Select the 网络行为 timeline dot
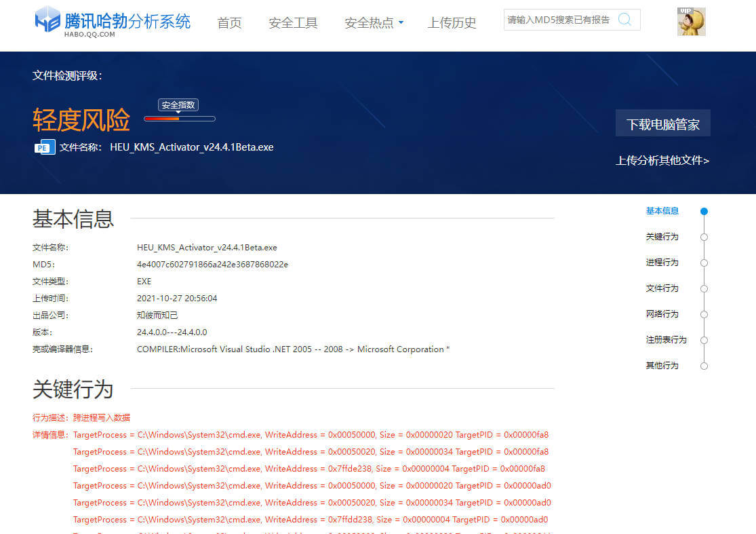Image resolution: width=756 pixels, height=534 pixels. 704,315
